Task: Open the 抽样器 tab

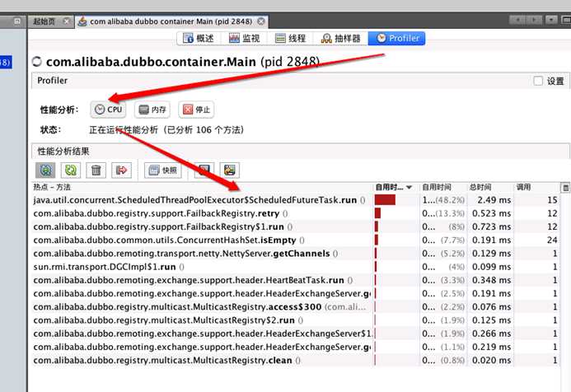Action: [340, 38]
